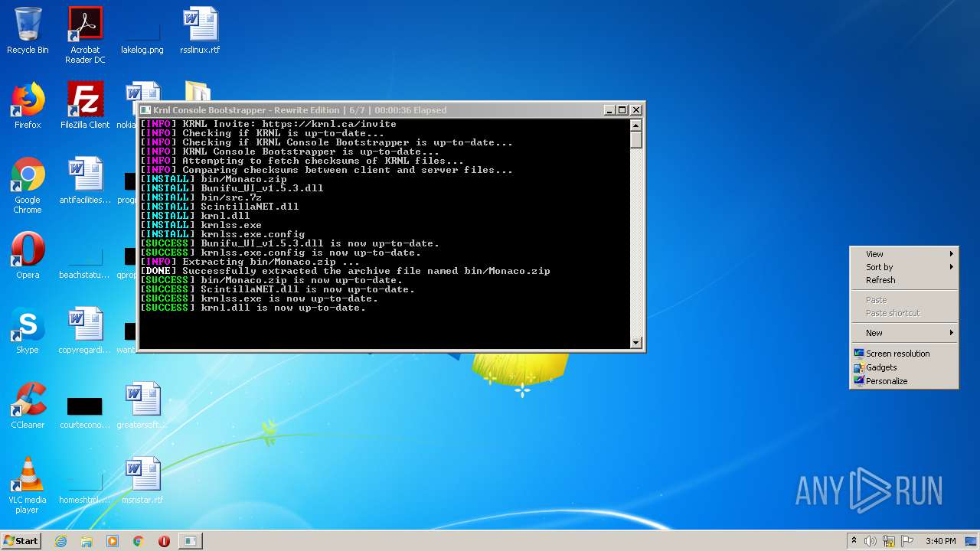Image resolution: width=980 pixels, height=551 pixels.
Task: Open Chrome from the taskbar
Action: 138,541
